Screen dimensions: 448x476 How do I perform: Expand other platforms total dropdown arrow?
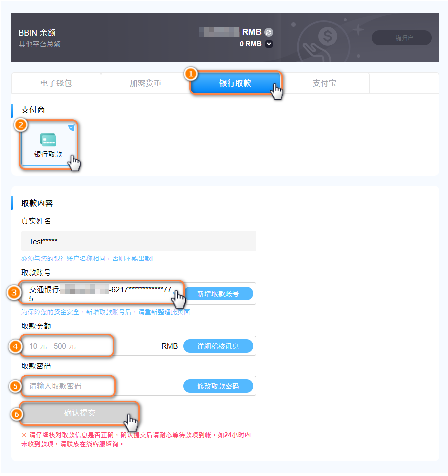269,44
